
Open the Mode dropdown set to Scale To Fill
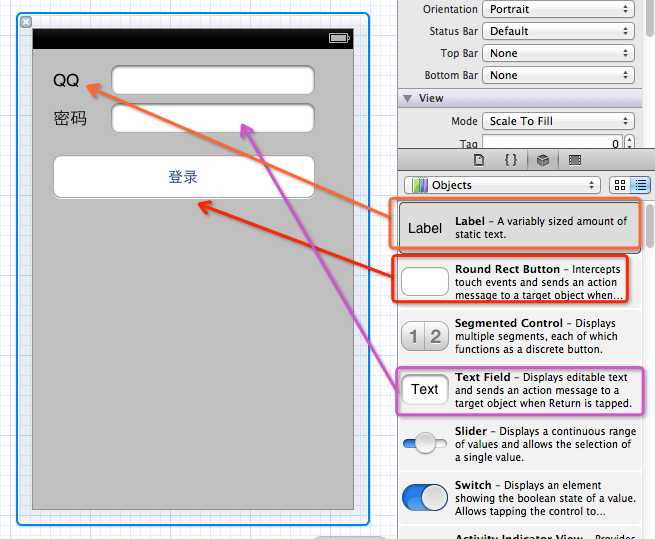click(558, 121)
